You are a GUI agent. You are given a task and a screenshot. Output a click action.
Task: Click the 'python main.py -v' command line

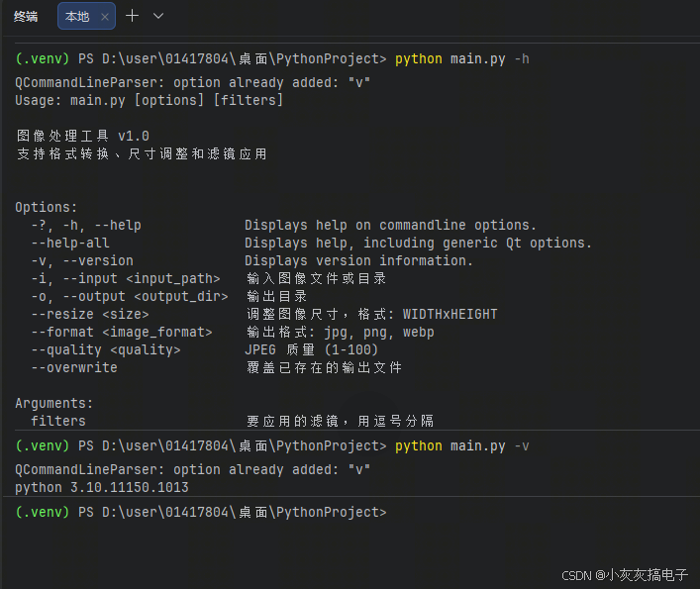coord(462,445)
